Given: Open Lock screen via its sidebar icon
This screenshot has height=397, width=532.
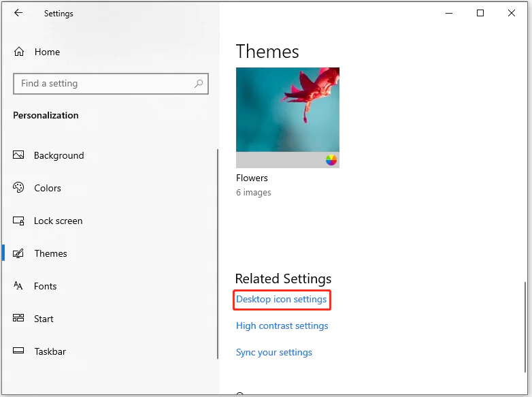Looking at the screenshot, I should click(x=18, y=221).
